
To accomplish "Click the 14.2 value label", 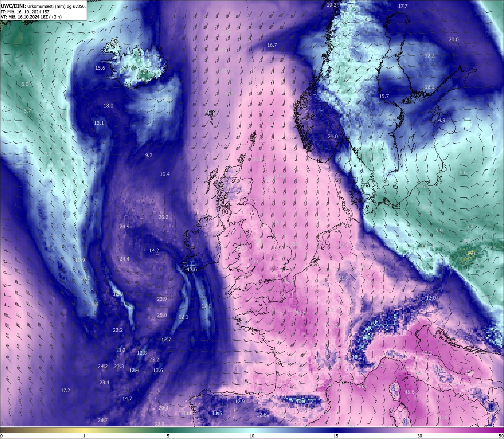I will point(154,250).
